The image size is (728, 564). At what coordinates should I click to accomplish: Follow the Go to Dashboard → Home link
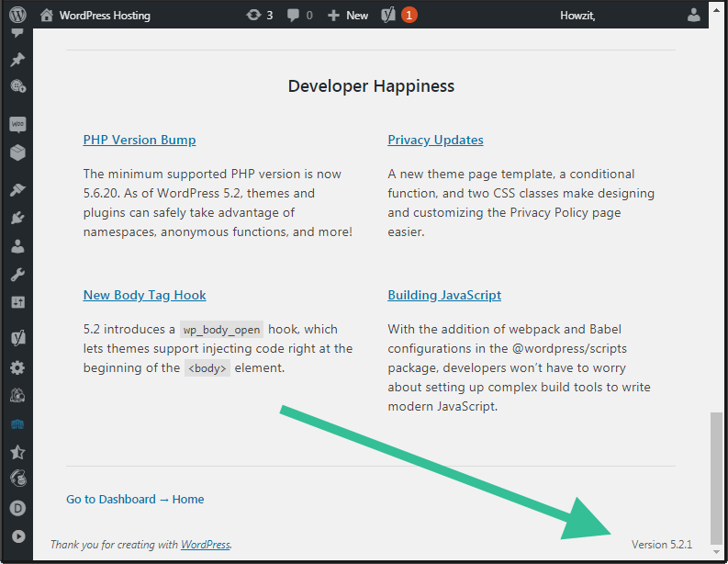point(135,499)
